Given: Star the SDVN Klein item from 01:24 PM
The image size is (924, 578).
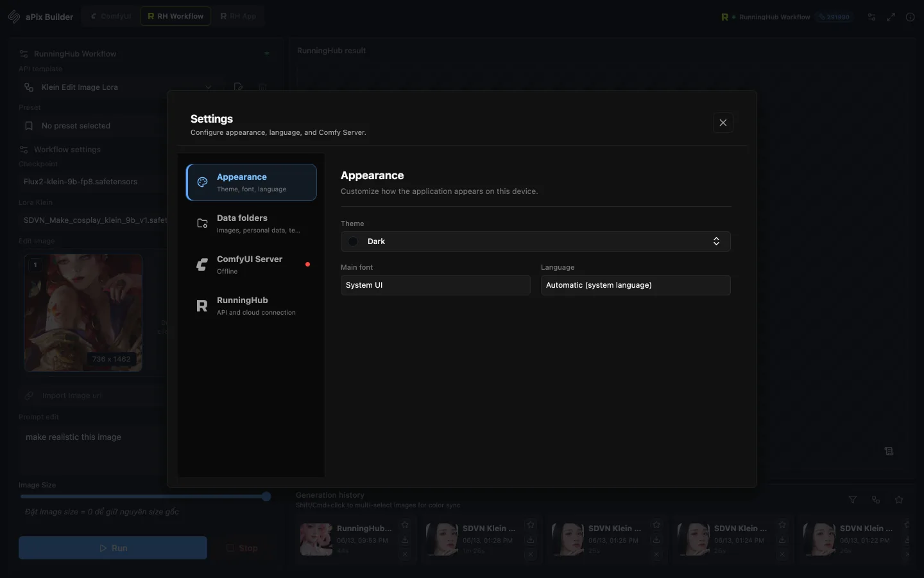Looking at the screenshot, I should (x=782, y=525).
